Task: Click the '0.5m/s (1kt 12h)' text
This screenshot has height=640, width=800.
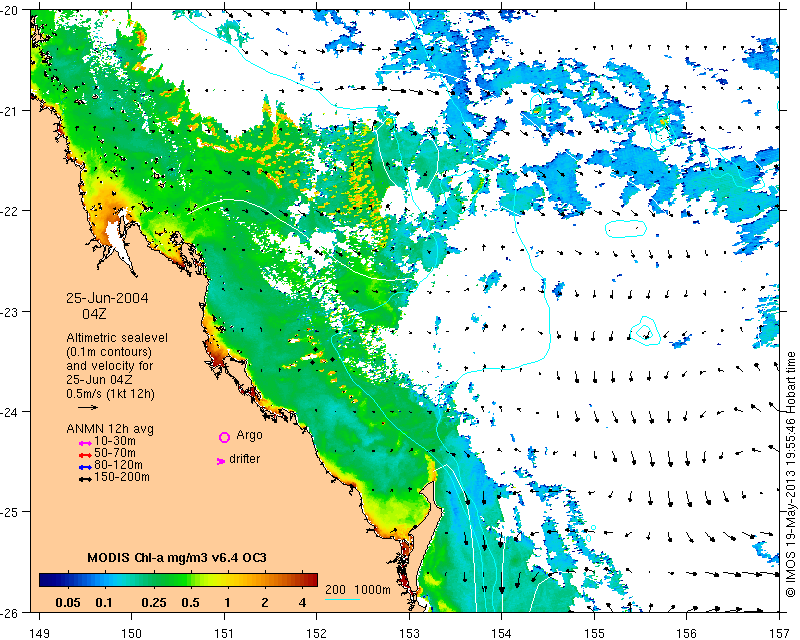Action: [110, 393]
